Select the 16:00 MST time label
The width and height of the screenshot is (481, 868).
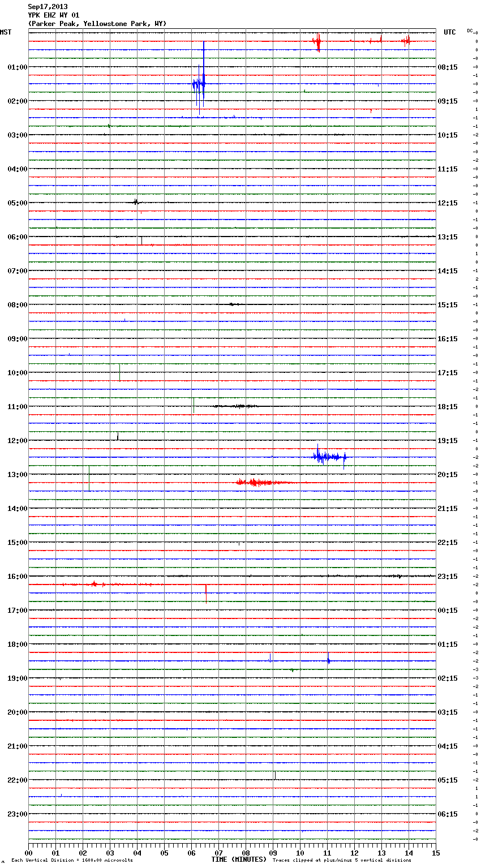(18, 577)
